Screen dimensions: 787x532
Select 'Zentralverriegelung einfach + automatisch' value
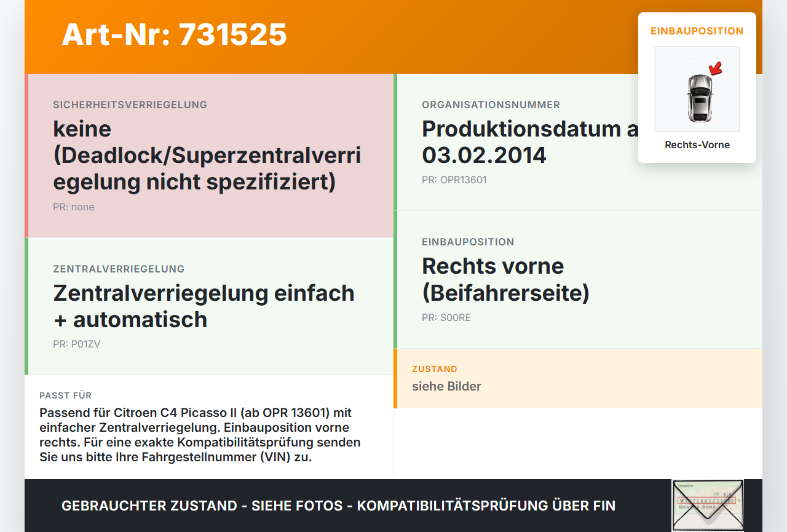[x=204, y=306]
